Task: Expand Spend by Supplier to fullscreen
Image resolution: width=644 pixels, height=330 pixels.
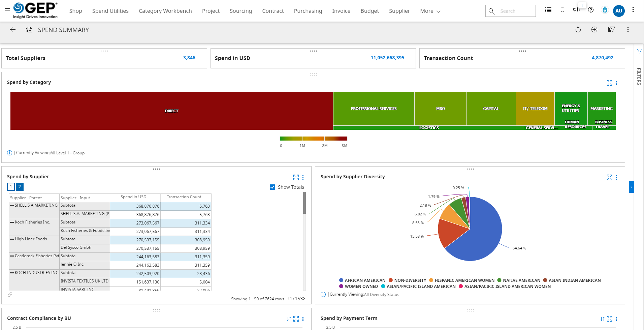Action: tap(296, 177)
